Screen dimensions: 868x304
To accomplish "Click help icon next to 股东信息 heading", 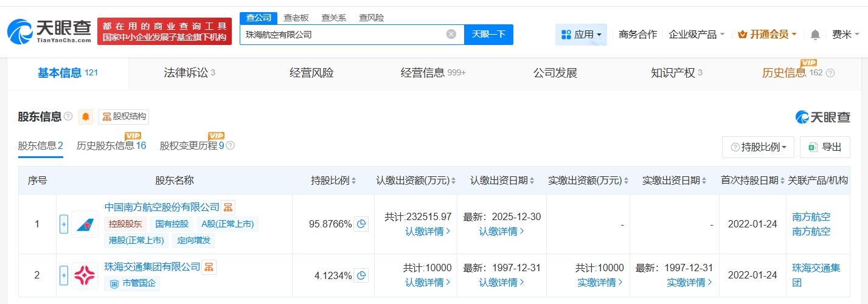I will pos(68,117).
